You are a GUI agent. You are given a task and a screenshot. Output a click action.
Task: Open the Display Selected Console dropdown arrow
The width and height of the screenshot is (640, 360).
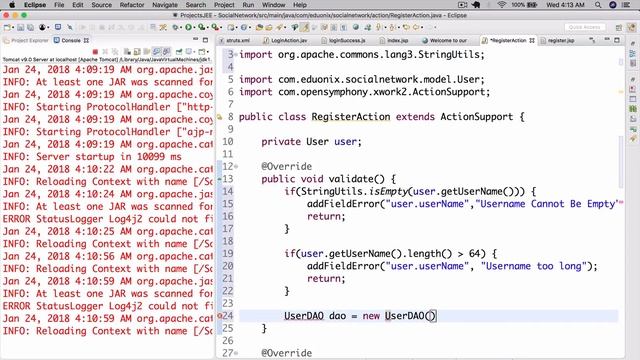point(194,52)
